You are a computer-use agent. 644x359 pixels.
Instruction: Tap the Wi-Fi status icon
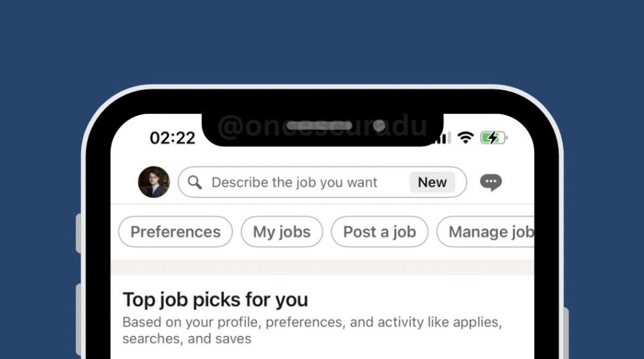[x=465, y=138]
